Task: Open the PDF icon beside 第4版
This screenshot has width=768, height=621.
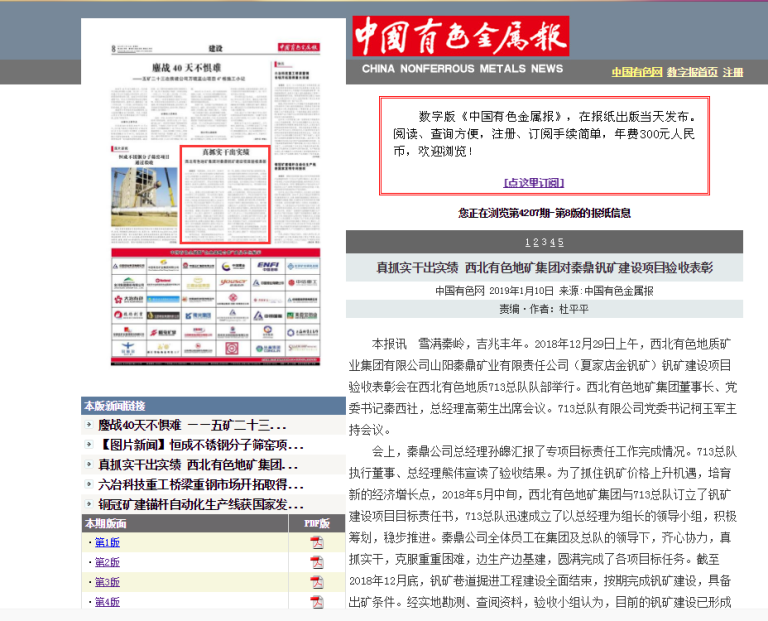Action: pos(317,602)
